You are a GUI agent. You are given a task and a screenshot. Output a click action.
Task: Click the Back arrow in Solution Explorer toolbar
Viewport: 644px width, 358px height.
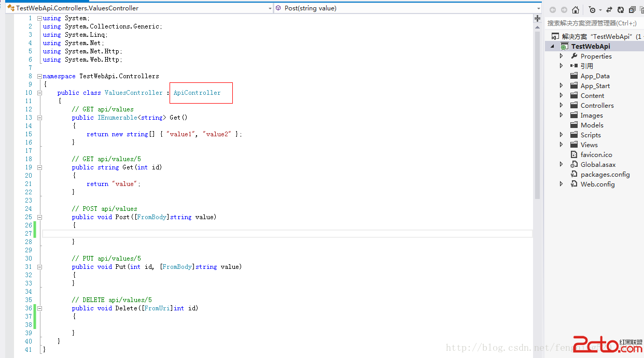coord(553,10)
